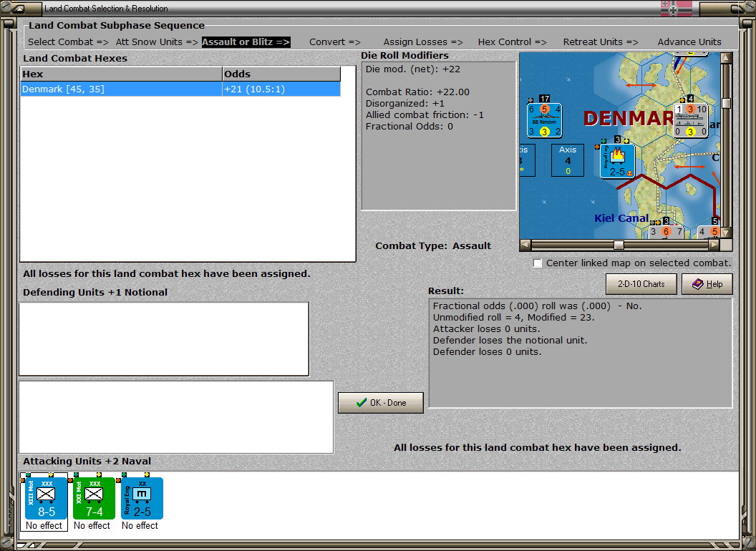Click the Allied combat friction: -1 line

[425, 114]
